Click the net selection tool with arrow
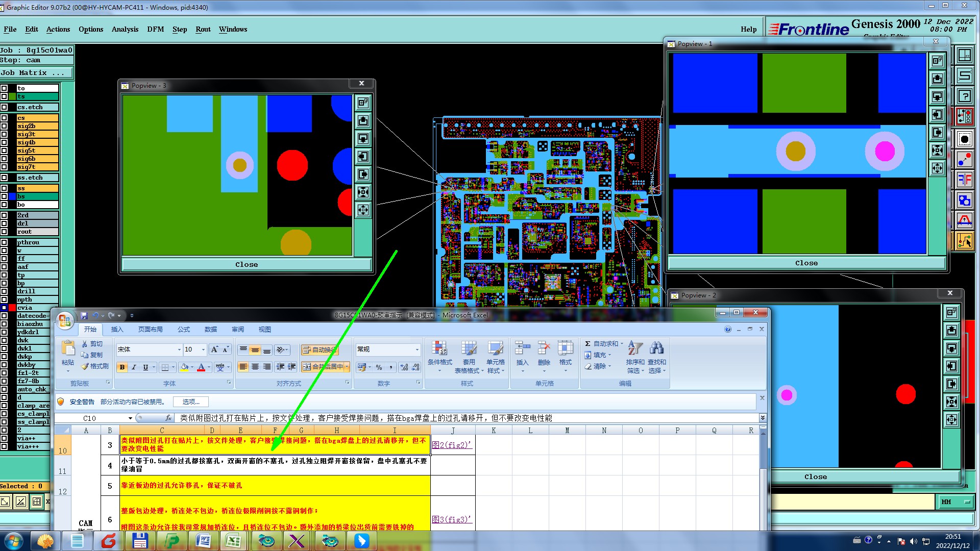Screen dimensions: 980x551 [x=964, y=241]
